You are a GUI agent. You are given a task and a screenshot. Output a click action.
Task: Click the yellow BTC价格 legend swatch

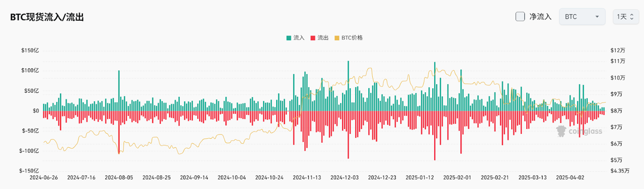pyautogui.click(x=337, y=38)
